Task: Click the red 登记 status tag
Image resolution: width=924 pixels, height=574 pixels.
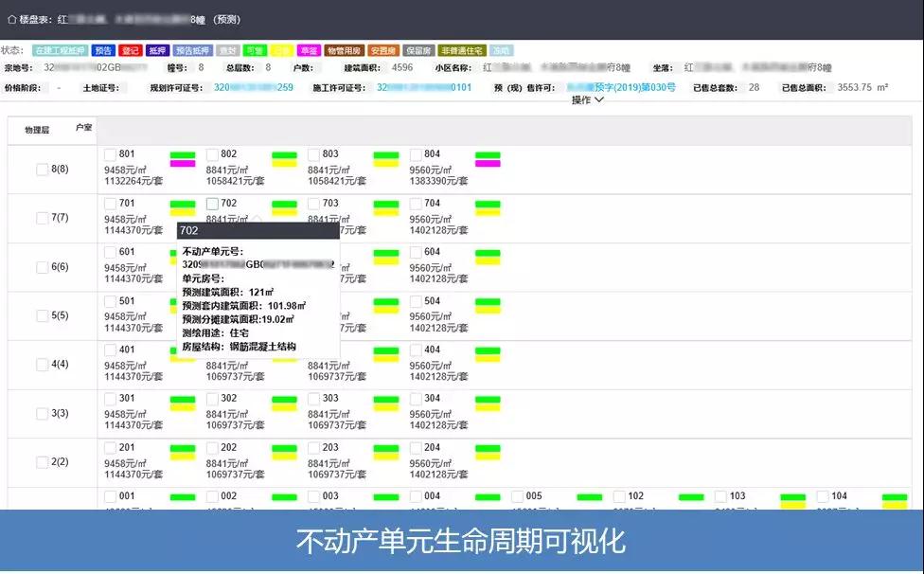Action: (x=131, y=50)
